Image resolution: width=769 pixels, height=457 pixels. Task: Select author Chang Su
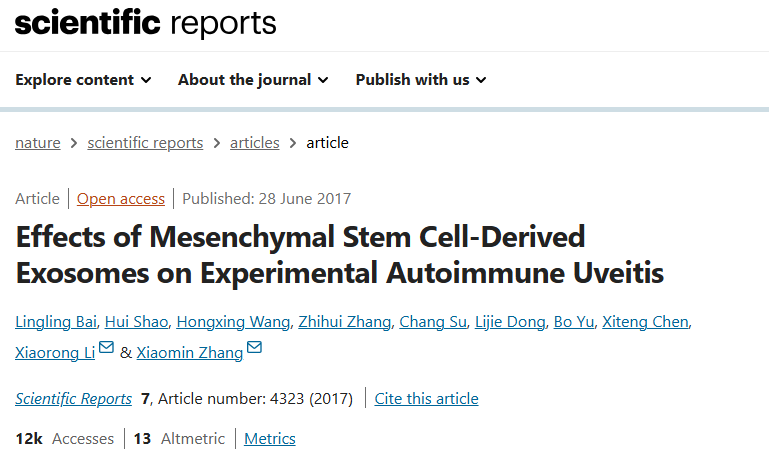tap(430, 321)
